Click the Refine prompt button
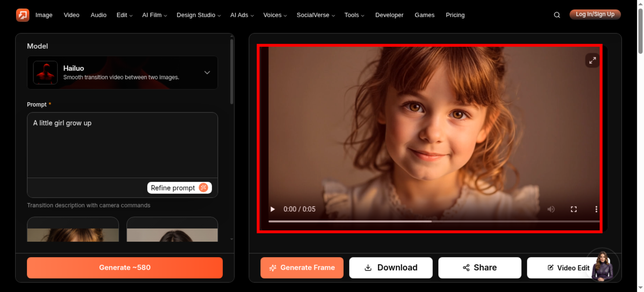644x292 pixels. [179, 188]
